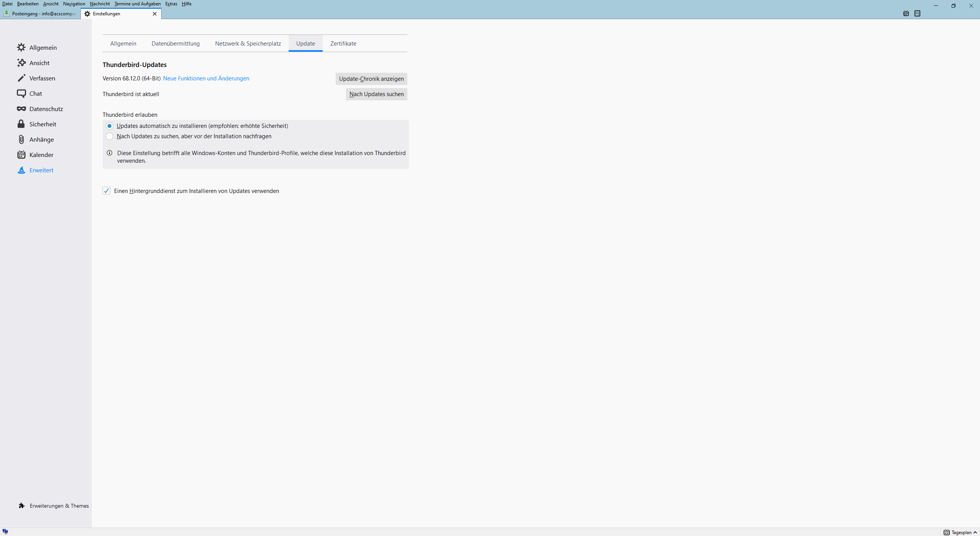Click the calendar tab icon in top right
The width and height of the screenshot is (980, 536).
pos(906,13)
